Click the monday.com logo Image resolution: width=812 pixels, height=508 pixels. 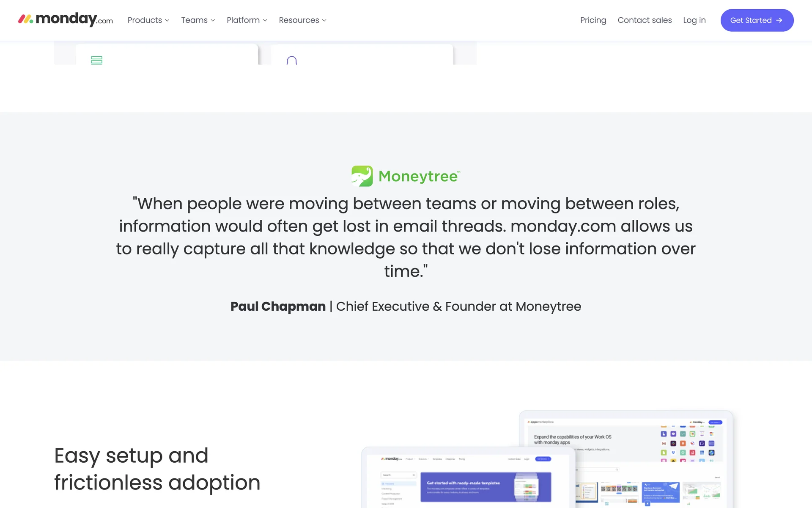pos(66,19)
